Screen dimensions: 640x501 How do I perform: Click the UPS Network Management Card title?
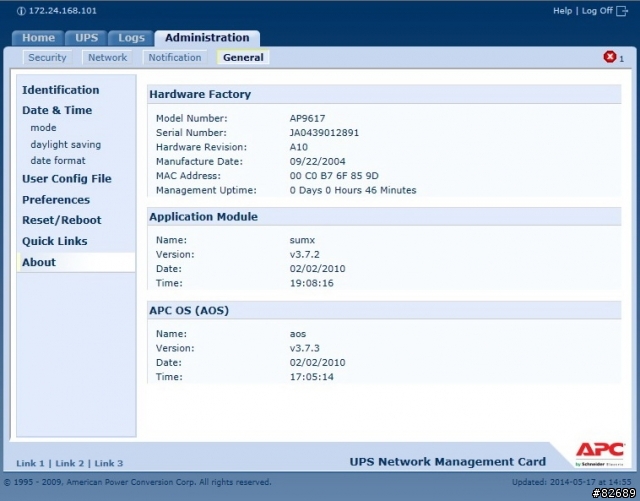[x=448, y=462]
